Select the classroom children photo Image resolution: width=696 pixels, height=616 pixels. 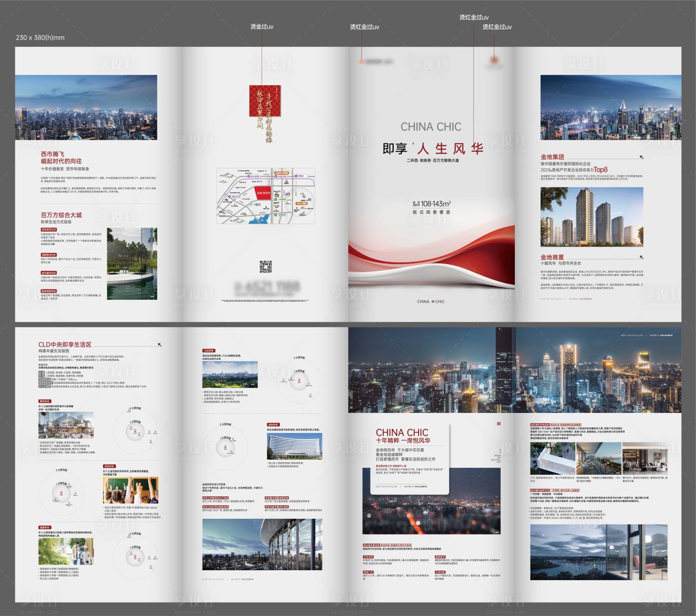[131, 490]
